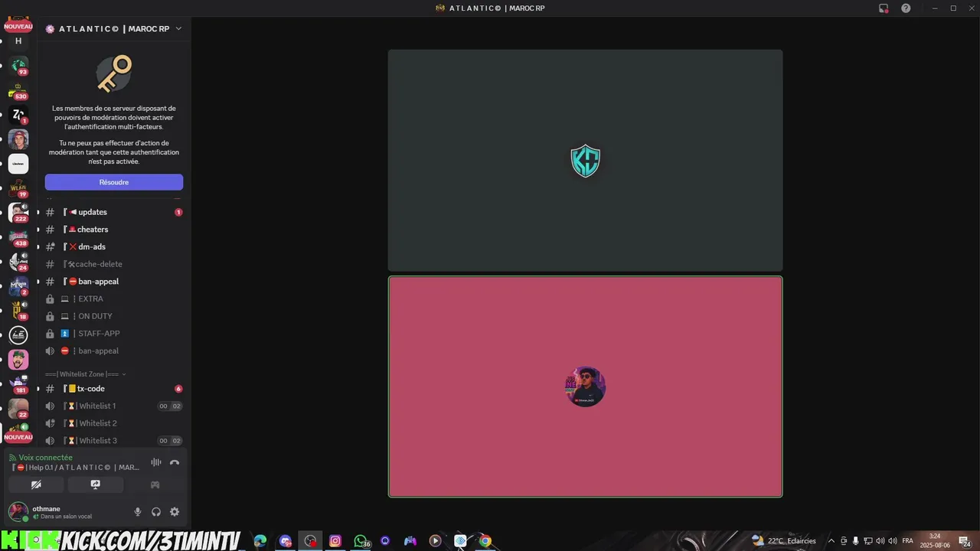Open WhatsApp from the taskbar
Viewport: 980px width, 551px height.
(360, 541)
